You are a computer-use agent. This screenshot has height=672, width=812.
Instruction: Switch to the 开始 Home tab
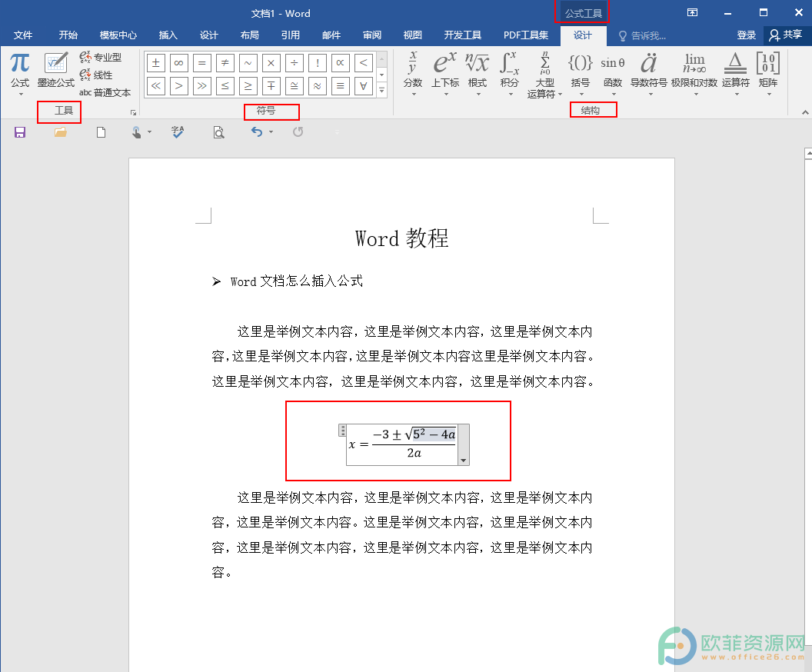pos(68,35)
